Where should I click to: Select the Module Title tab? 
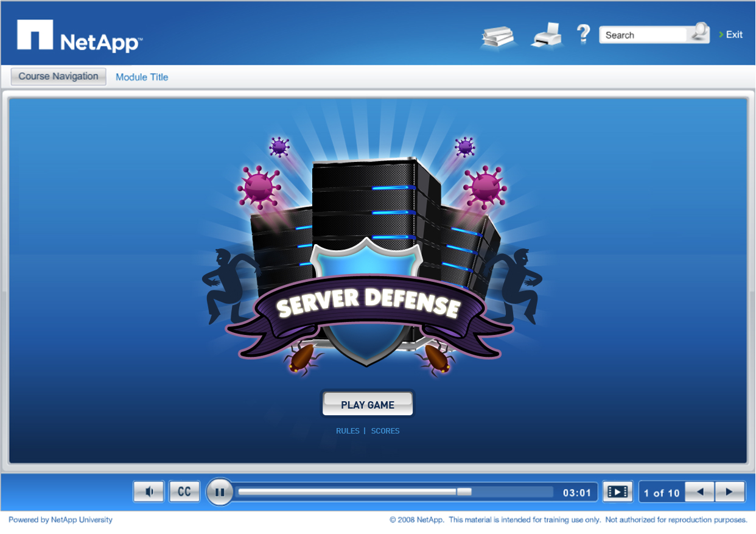(x=142, y=77)
